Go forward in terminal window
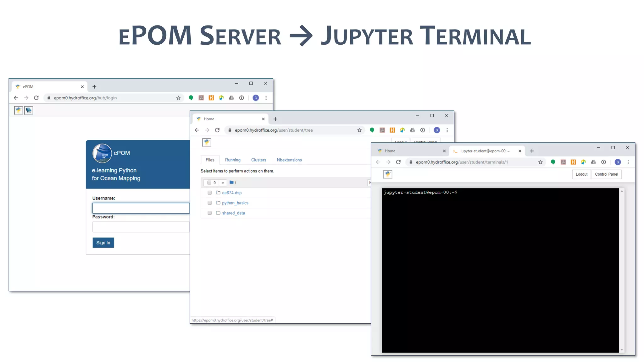Image resolution: width=644 pixels, height=362 pixels. point(388,162)
